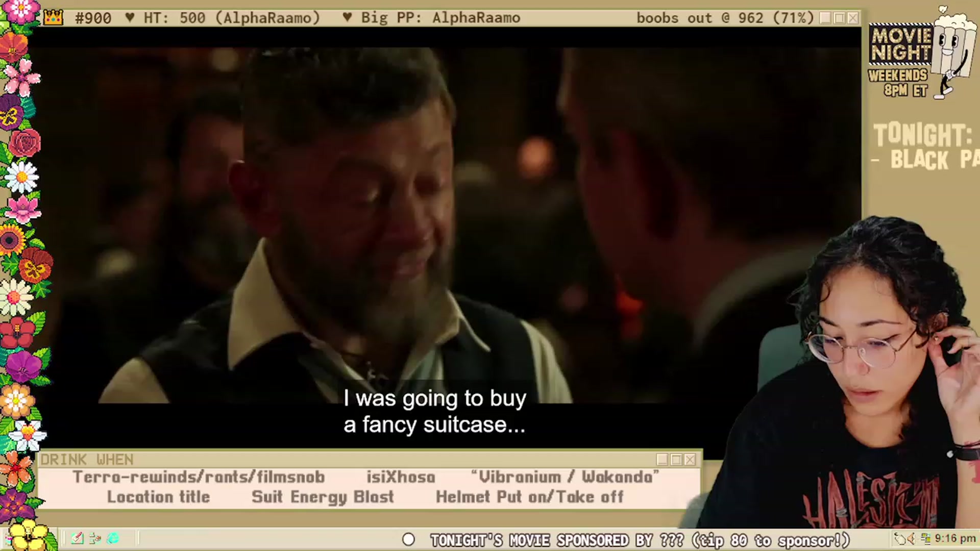
Task: Click the "DRINK WHEN" window title
Action: [x=87, y=460]
